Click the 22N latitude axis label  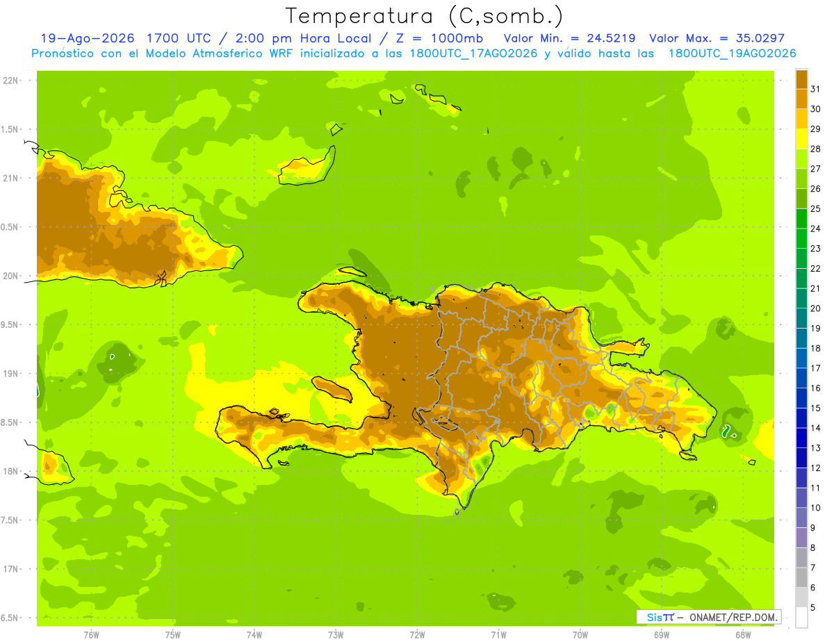pyautogui.click(x=10, y=81)
